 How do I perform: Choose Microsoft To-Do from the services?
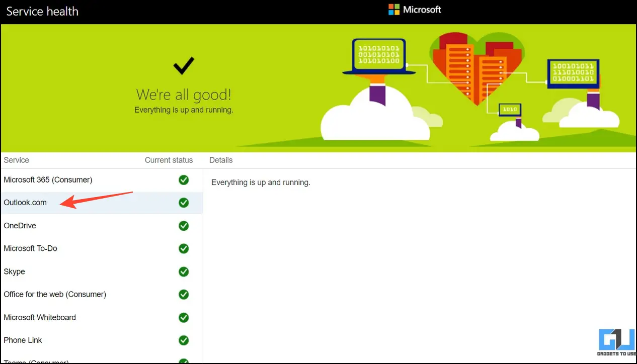101,248
